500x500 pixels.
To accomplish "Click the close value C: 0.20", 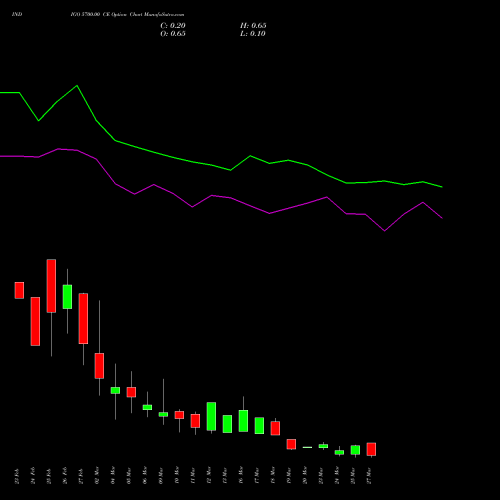I will (173, 26).
